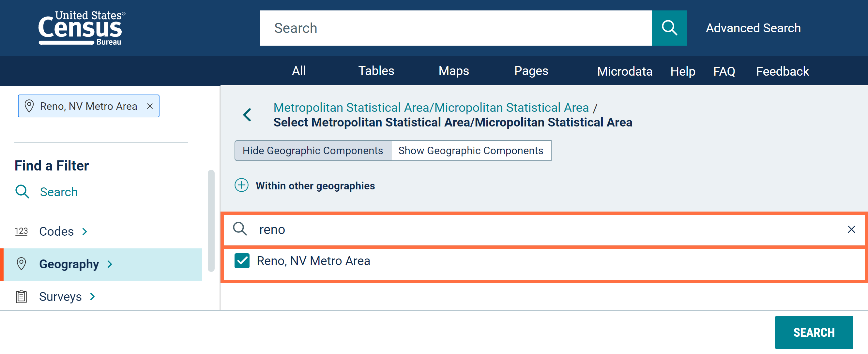Select the Geography filter label
The width and height of the screenshot is (868, 354).
[x=69, y=264]
